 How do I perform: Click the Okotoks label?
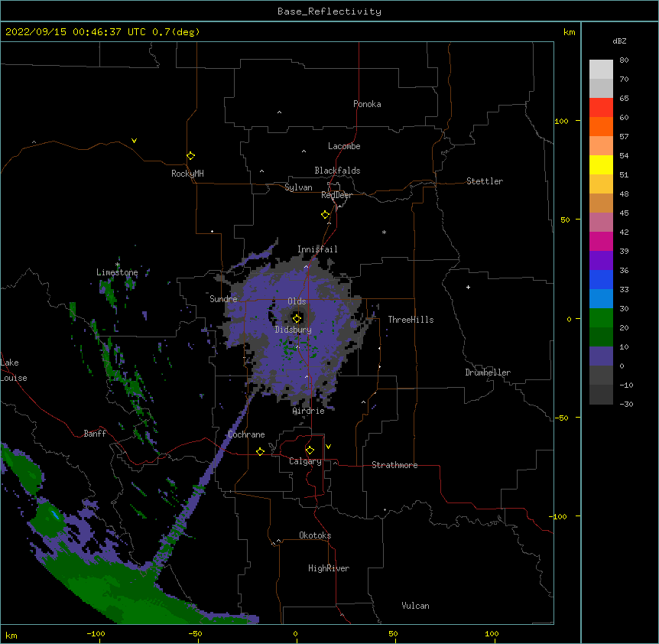point(315,535)
